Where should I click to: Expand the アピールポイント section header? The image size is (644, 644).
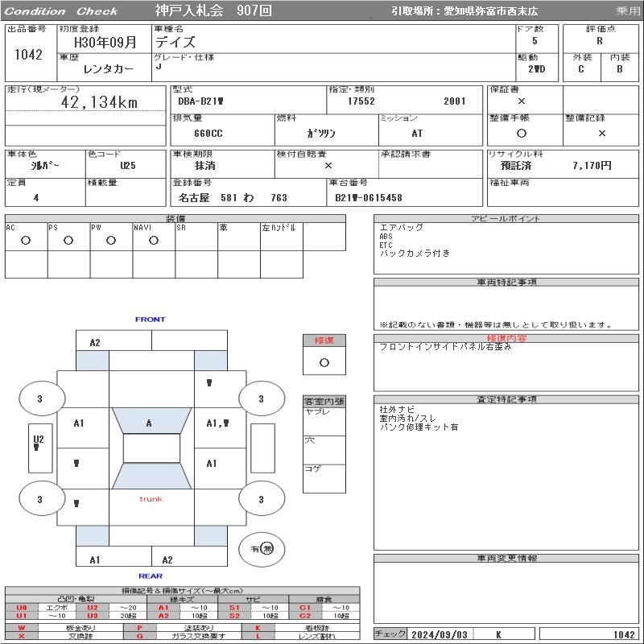click(507, 219)
